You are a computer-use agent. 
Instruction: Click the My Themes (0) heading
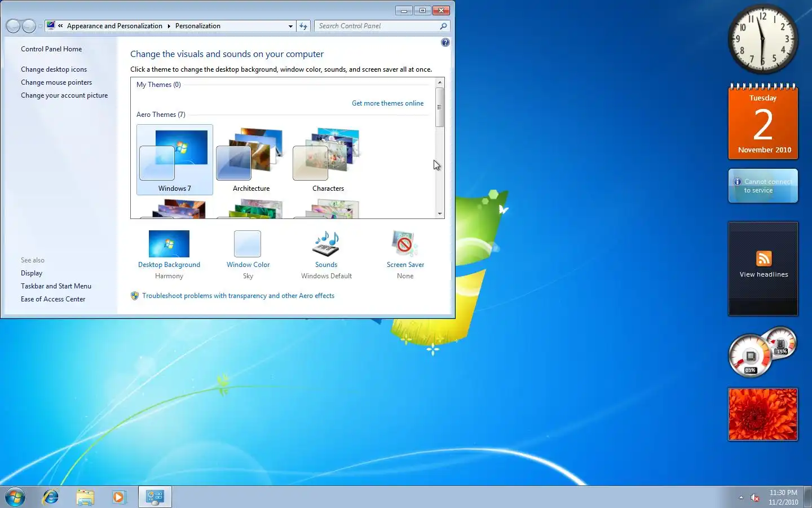click(x=158, y=85)
